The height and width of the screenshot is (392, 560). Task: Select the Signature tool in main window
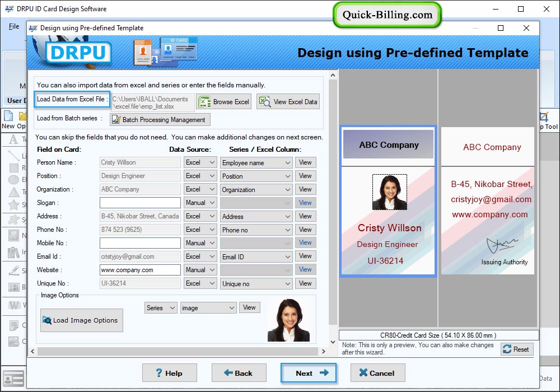13,270
